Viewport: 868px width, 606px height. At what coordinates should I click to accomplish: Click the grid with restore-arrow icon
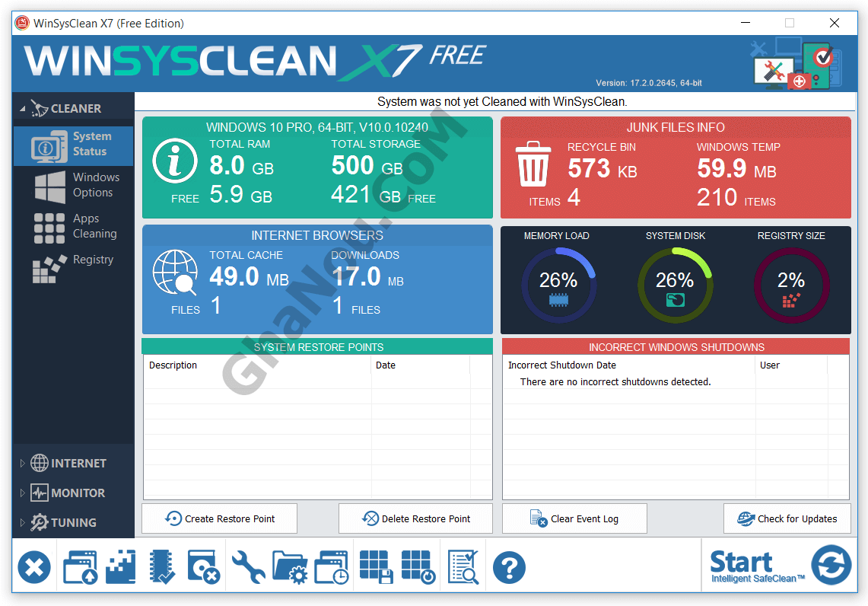tap(418, 567)
